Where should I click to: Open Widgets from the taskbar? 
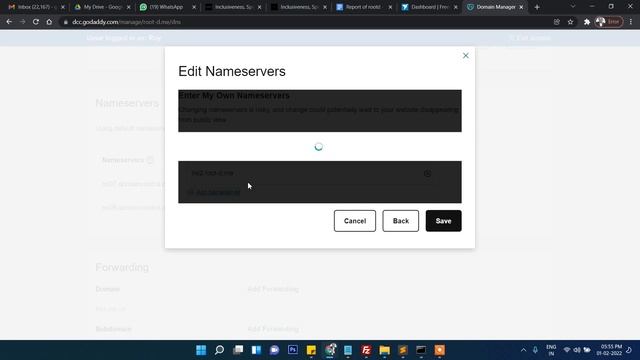pyautogui.click(x=256, y=350)
